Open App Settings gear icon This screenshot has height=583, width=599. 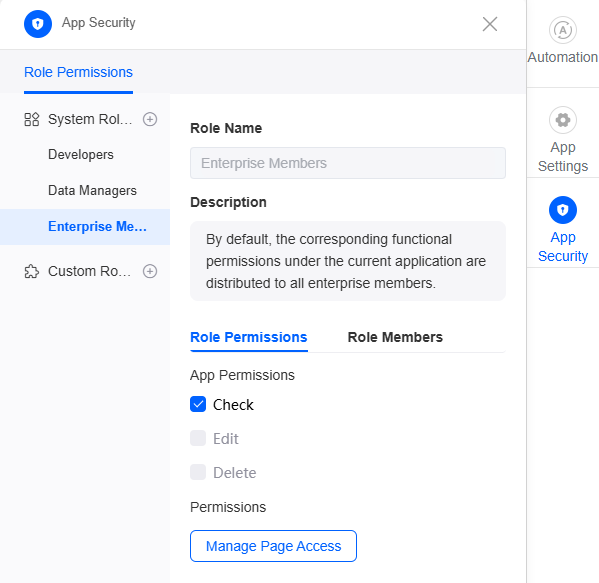[x=562, y=120]
